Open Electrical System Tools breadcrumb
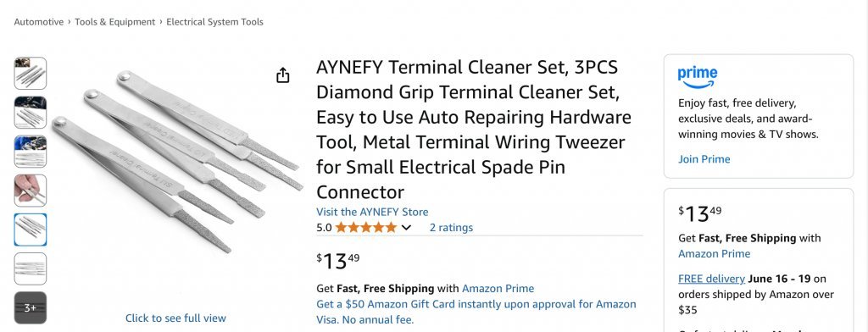 (x=214, y=22)
